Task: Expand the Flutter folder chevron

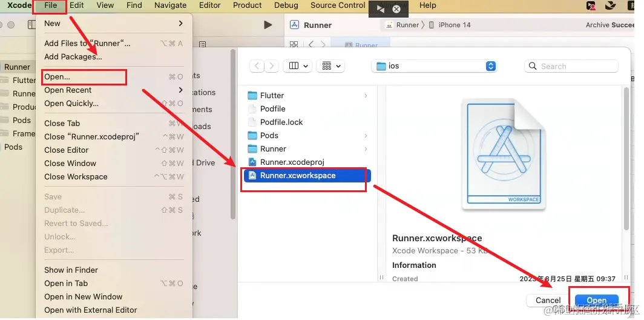Action: pyautogui.click(x=366, y=95)
